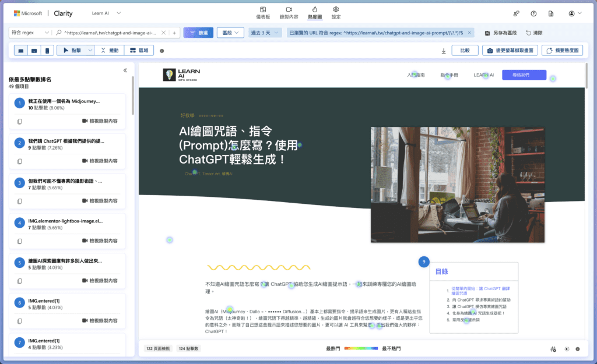The width and height of the screenshot is (597, 364).
Task: Switch heatmap to tablet device view
Action: point(34,51)
